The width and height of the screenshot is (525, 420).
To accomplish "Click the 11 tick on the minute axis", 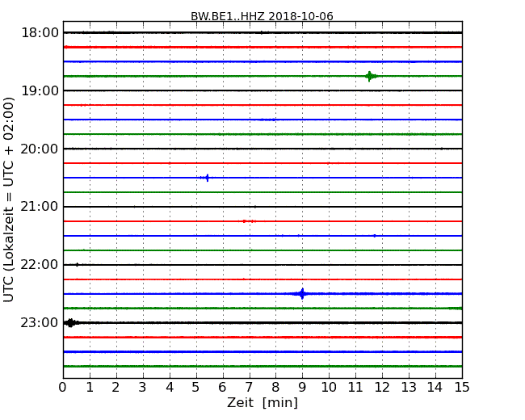I will [355, 387].
